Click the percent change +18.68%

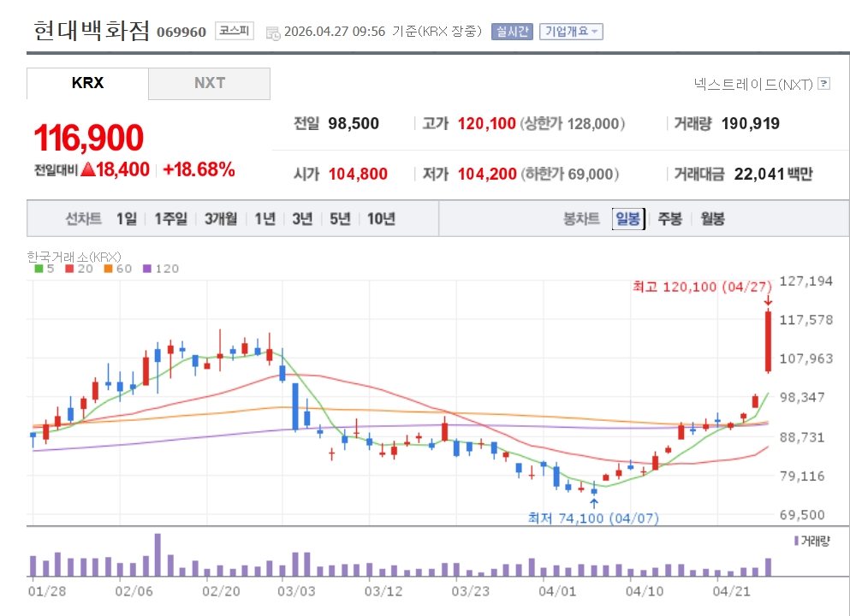point(199,169)
